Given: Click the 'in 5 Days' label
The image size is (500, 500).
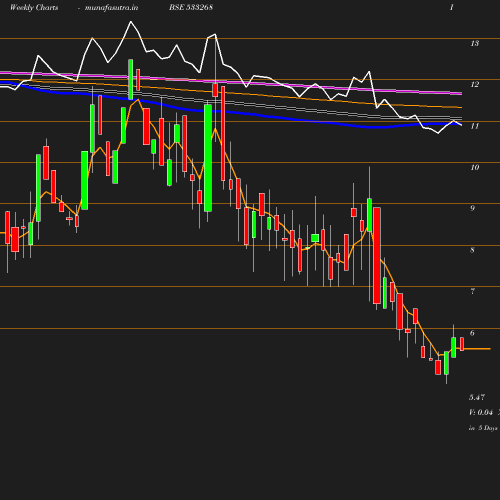Looking at the screenshot, I should [483, 428].
